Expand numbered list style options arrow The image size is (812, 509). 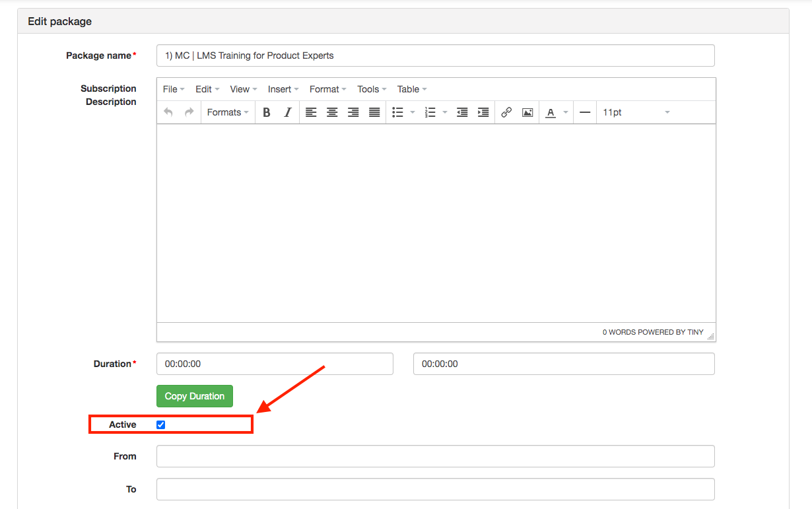coord(445,112)
